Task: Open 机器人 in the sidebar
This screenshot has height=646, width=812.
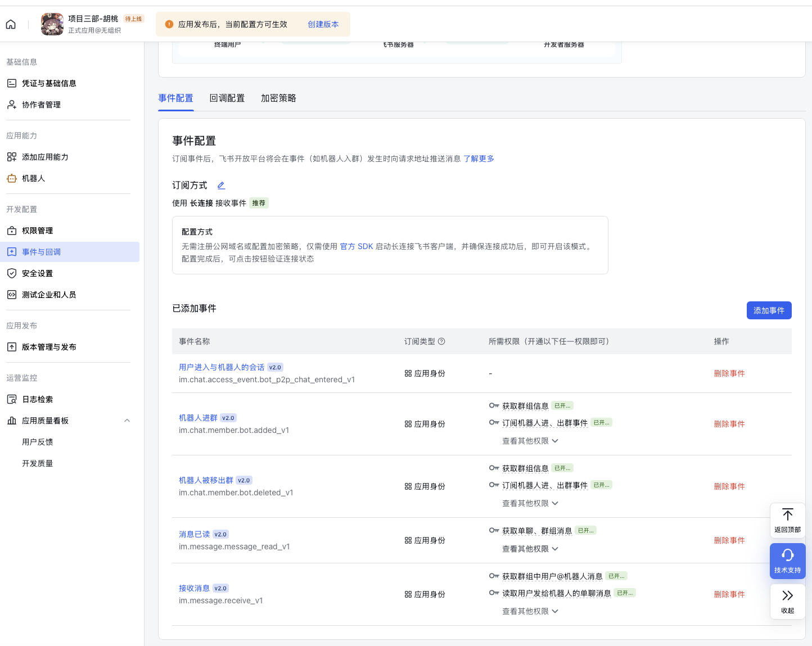Action: pyautogui.click(x=33, y=178)
